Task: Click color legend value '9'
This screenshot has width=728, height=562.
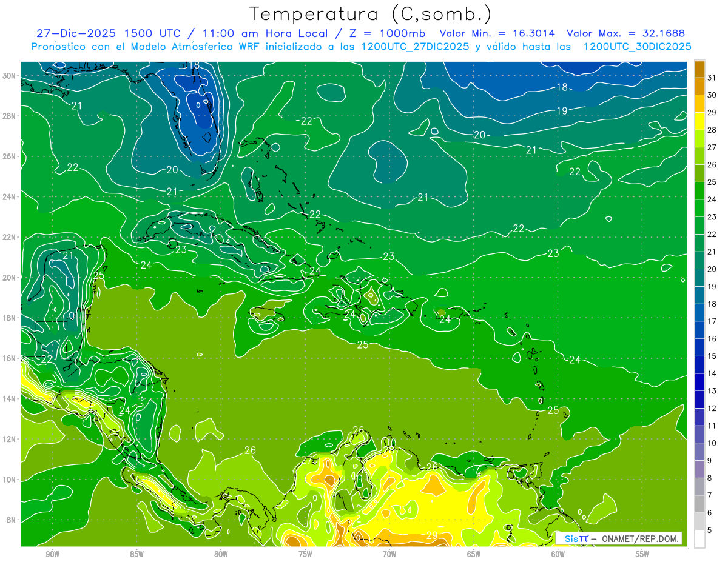Action: point(710,461)
